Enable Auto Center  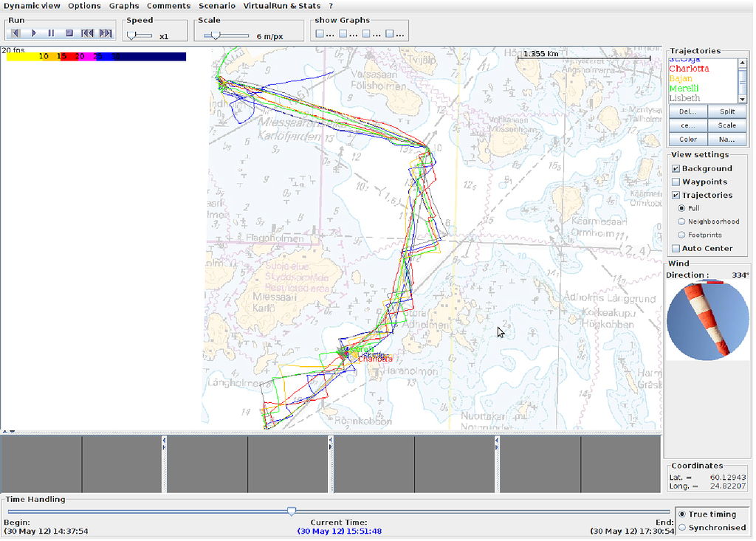coord(676,248)
